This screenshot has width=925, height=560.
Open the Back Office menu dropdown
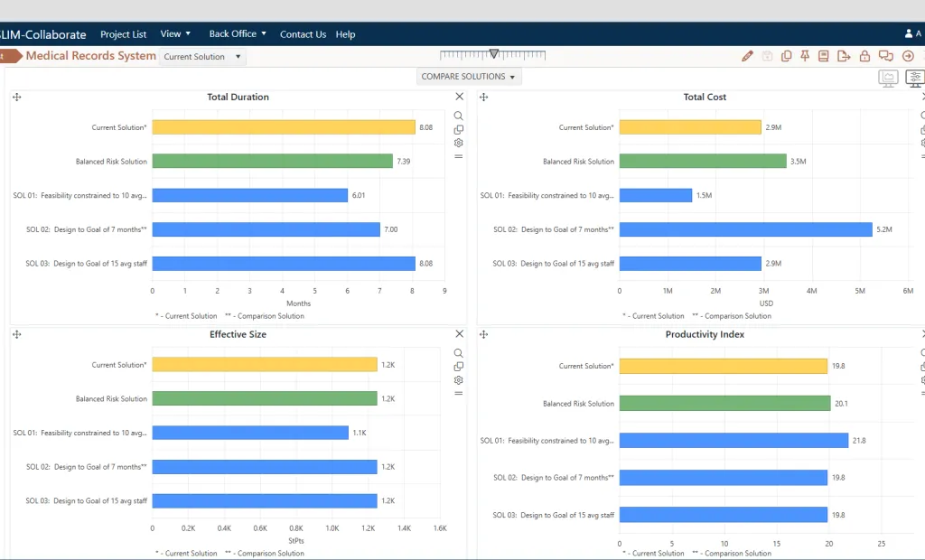[x=238, y=33]
